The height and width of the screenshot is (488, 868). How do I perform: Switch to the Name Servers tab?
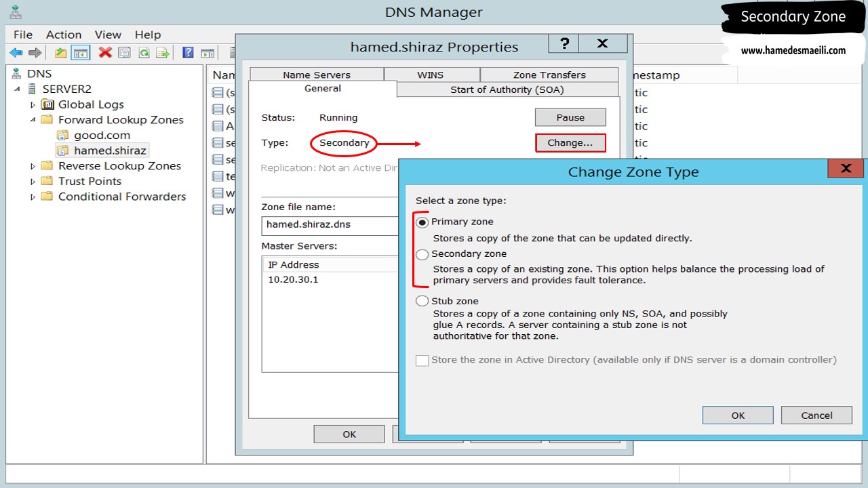tap(317, 75)
